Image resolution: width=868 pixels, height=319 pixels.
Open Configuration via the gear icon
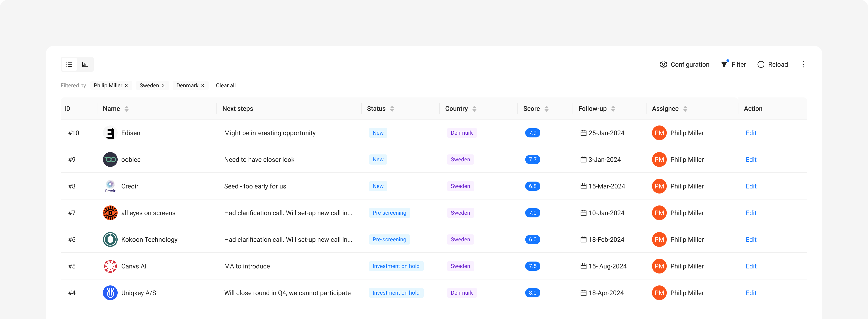click(x=663, y=64)
